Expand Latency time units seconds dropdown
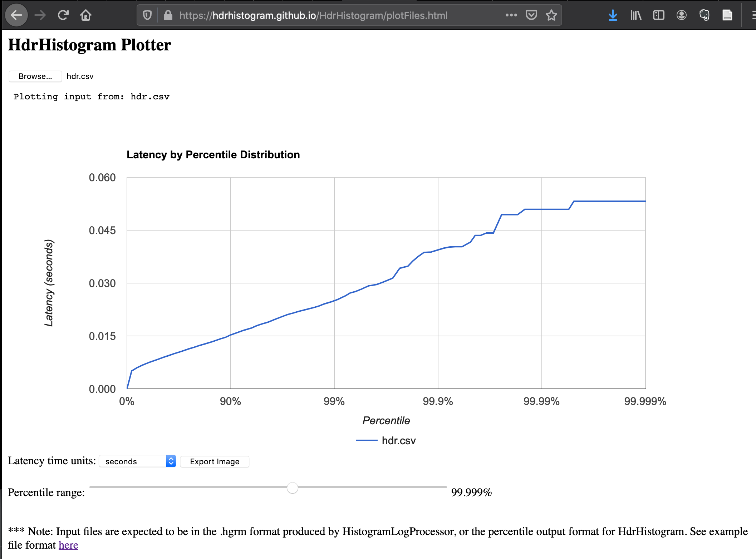This screenshot has height=559, width=756. coord(137,461)
